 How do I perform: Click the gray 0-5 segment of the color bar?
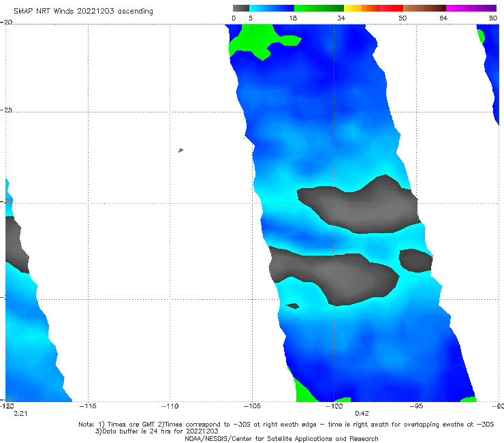pos(241,8)
